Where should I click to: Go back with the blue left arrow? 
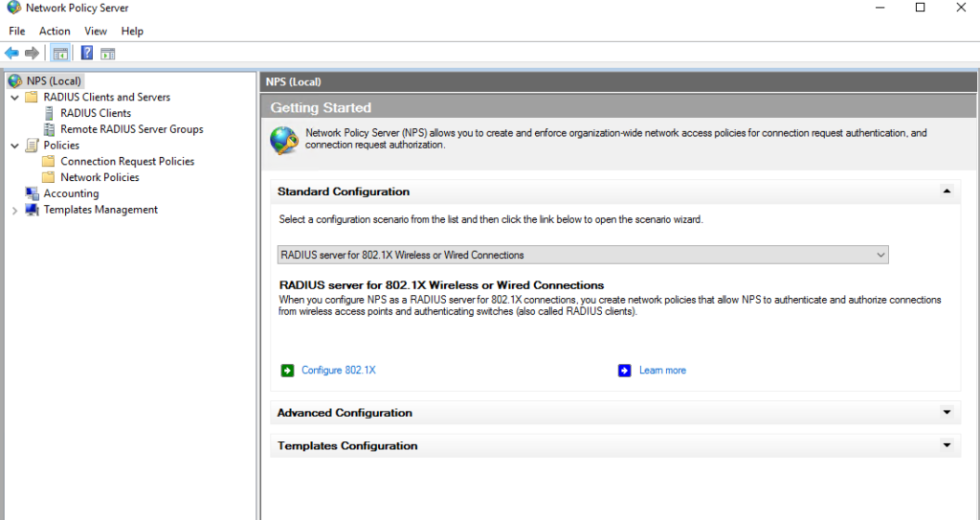coord(11,54)
